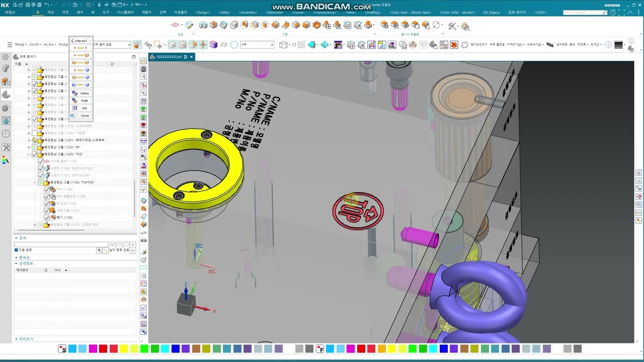Collapse feature group (1193) "TOP각인" node
The image size is (644, 362).
pos(35,182)
